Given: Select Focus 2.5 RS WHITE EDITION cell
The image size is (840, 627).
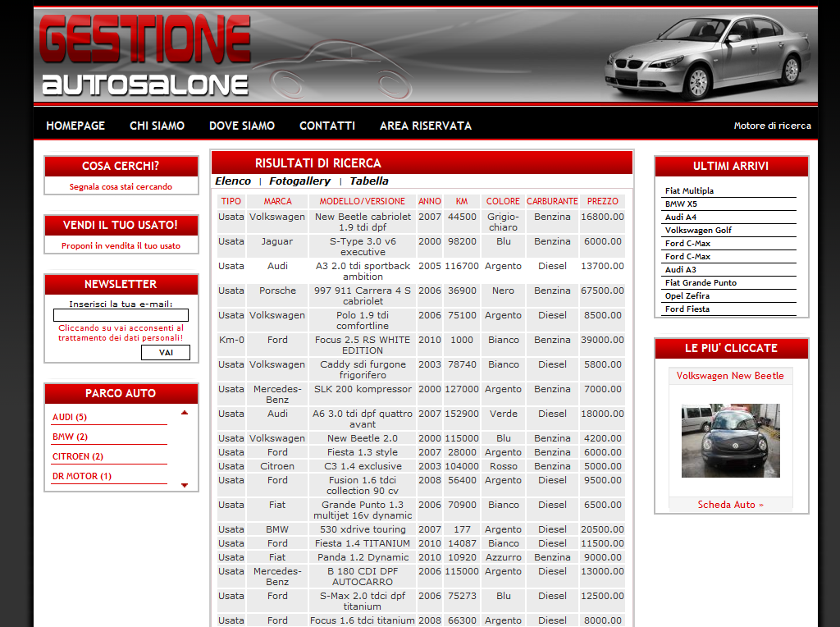Looking at the screenshot, I should pos(363,346).
